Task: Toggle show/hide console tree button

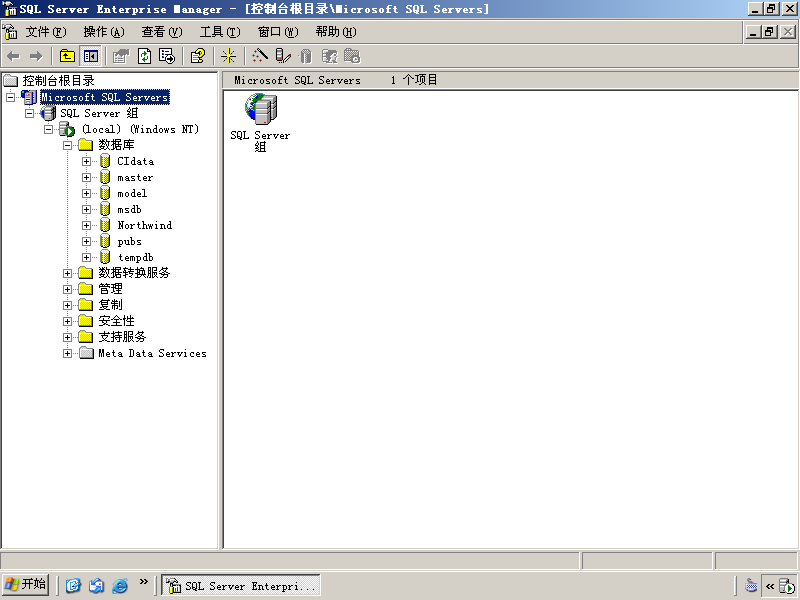Action: pos(91,56)
